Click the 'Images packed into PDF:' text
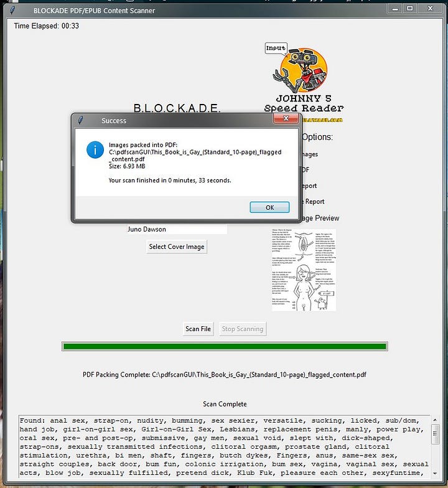448x488 pixels. click(143, 144)
